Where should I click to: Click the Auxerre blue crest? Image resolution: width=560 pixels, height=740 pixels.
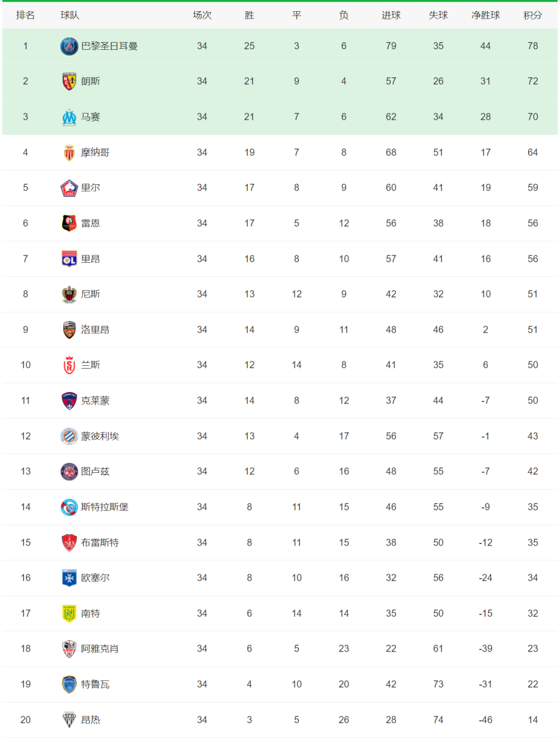point(69,578)
